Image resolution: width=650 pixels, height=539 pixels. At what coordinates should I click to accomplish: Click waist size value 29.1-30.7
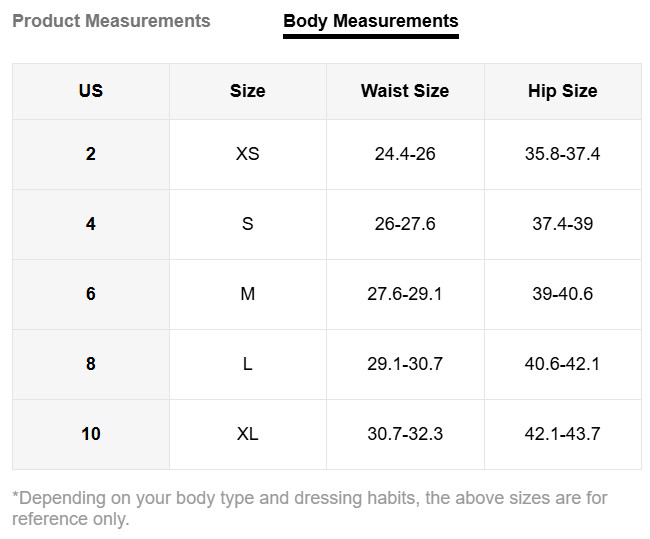point(405,364)
